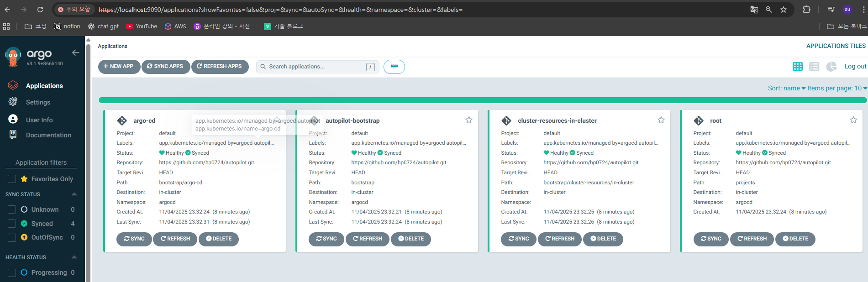The image size is (868, 282).
Task: Click SYNC on the argo-cd card
Action: [134, 239]
